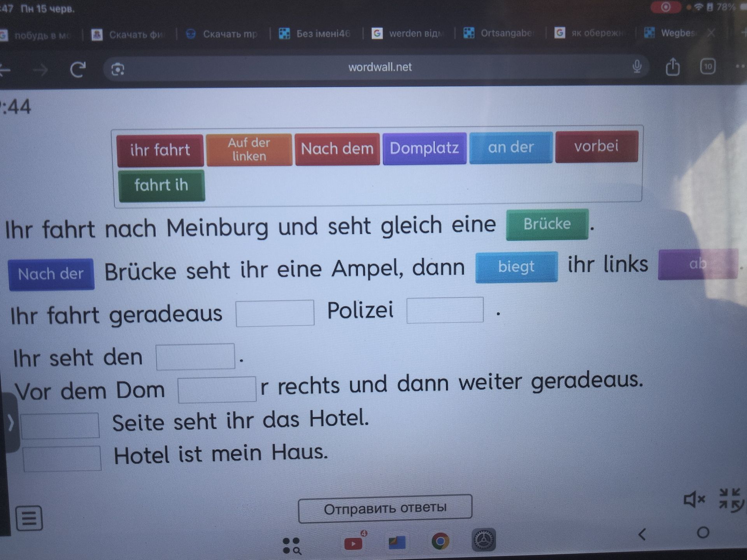
Task: Toggle the muted sound speaker icon
Action: coord(694,499)
